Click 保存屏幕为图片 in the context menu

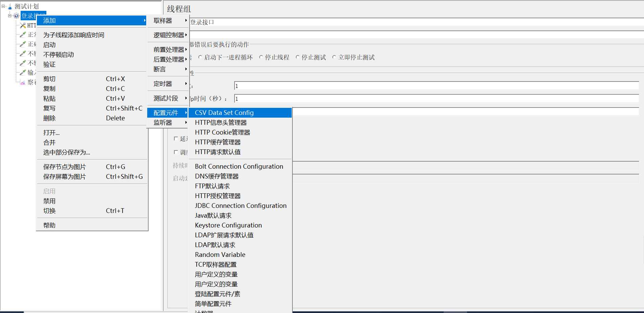coord(92,176)
